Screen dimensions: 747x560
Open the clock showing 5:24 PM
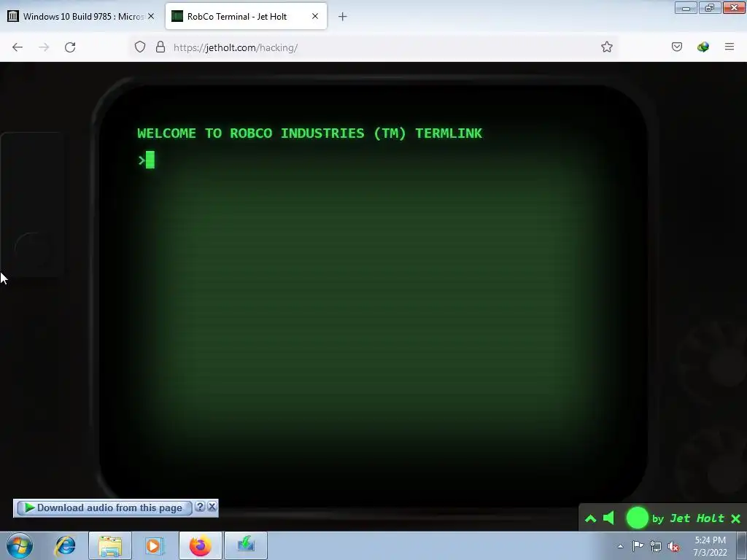(710, 546)
